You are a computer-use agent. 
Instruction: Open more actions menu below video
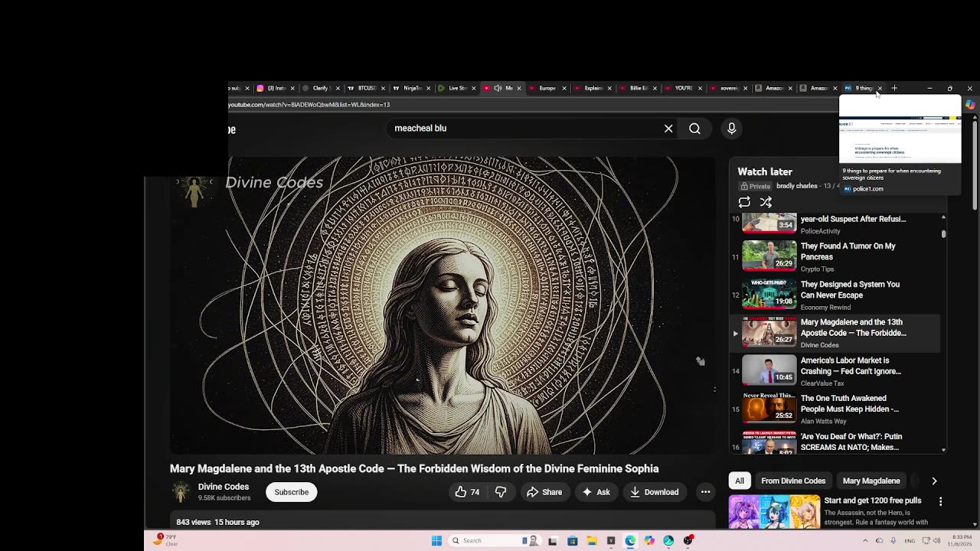pyautogui.click(x=705, y=492)
